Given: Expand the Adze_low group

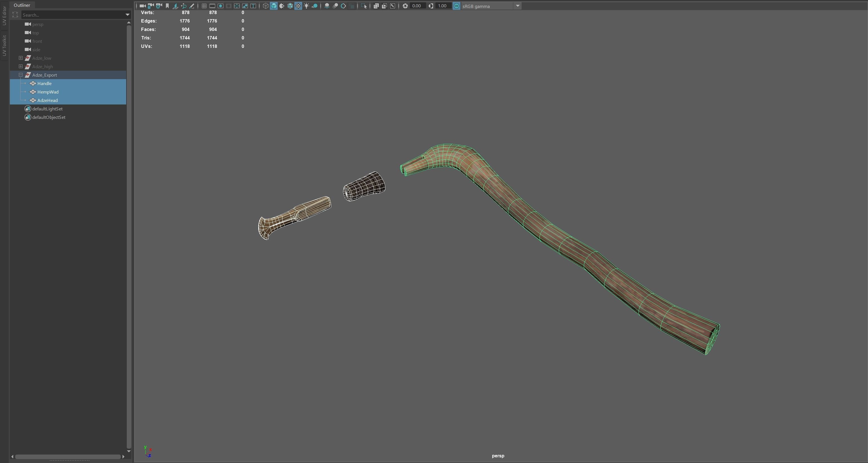Looking at the screenshot, I should [21, 58].
